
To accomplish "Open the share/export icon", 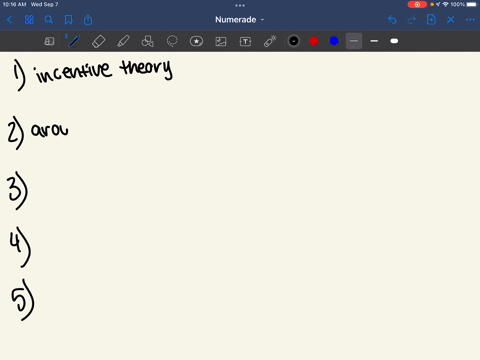I will pyautogui.click(x=88, y=20).
